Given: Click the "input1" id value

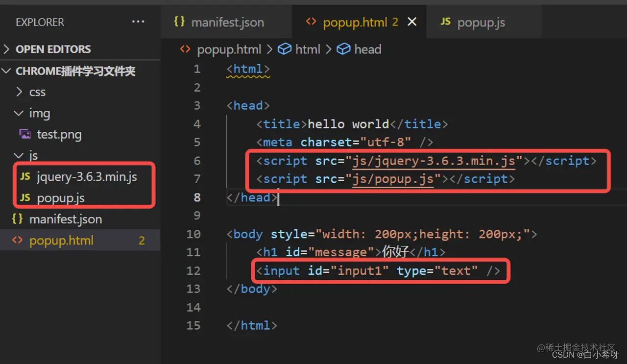Looking at the screenshot, I should coord(360,270).
